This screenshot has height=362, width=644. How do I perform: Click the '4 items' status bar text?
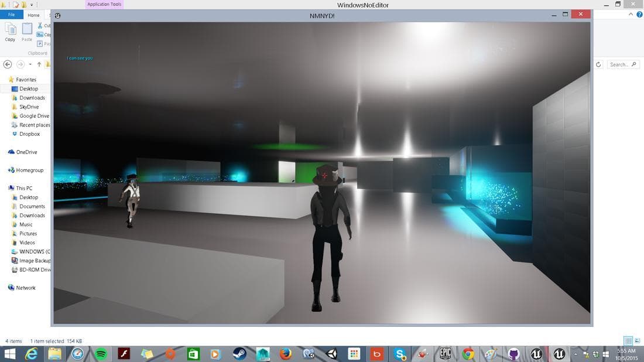pos(13,341)
